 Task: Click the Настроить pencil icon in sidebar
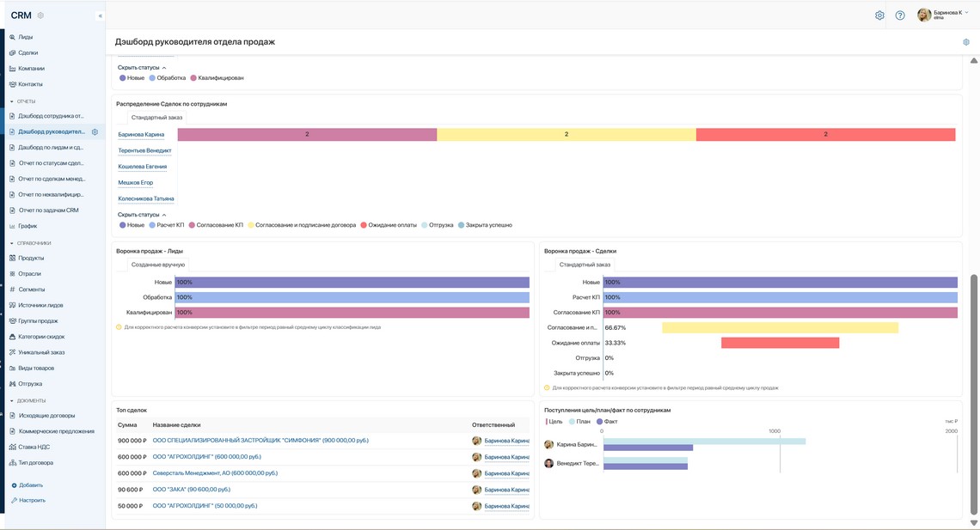point(15,500)
